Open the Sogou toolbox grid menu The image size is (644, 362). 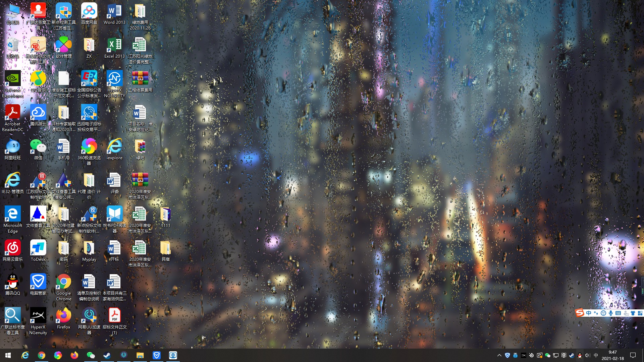point(640,313)
